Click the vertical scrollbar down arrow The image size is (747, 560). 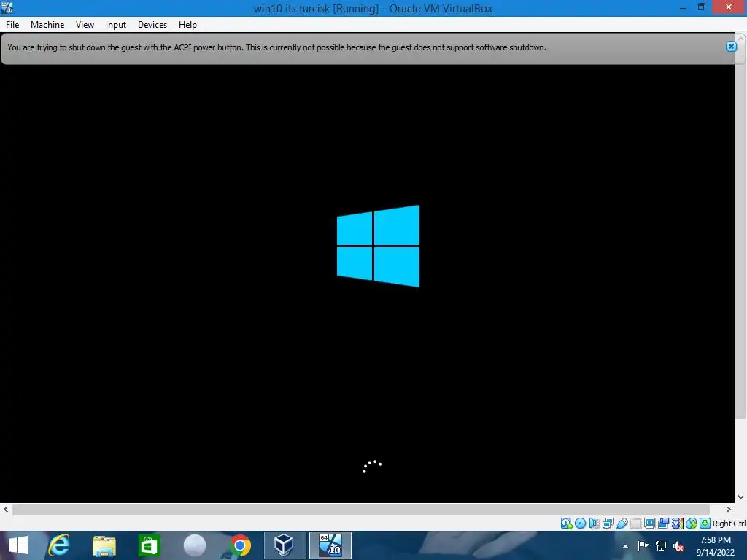[x=741, y=497]
